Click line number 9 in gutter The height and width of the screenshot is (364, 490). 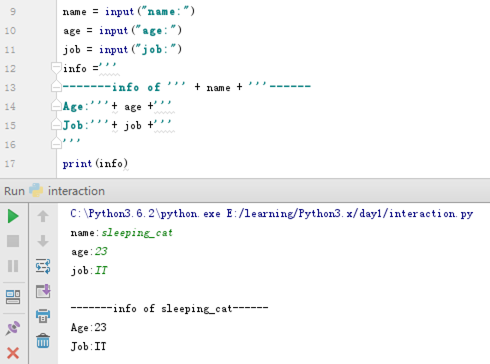coord(13,12)
